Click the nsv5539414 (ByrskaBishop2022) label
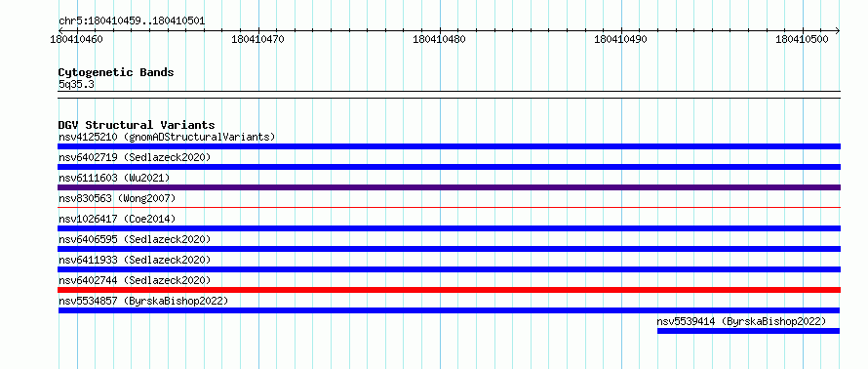Screen dimensions: 868x369 tap(742, 321)
